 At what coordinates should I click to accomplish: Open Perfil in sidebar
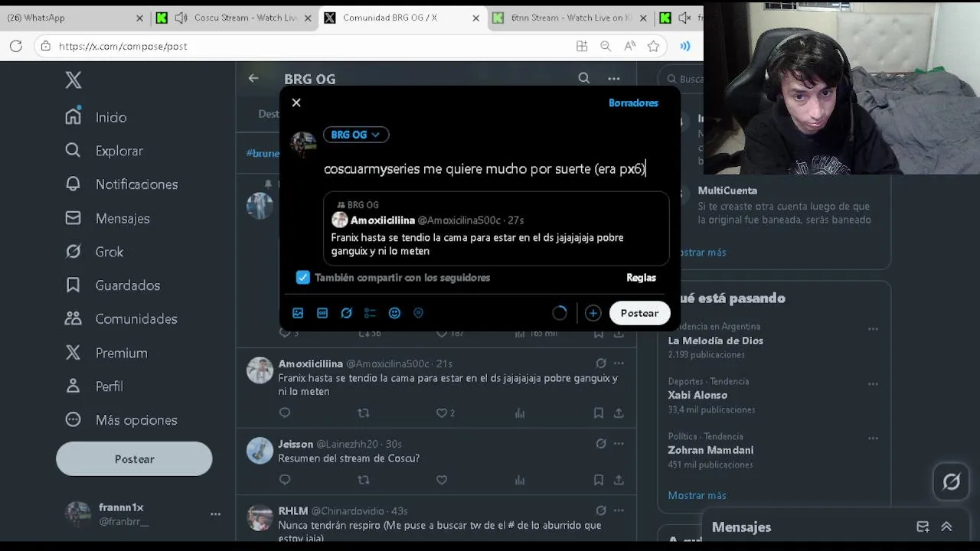pos(94,386)
